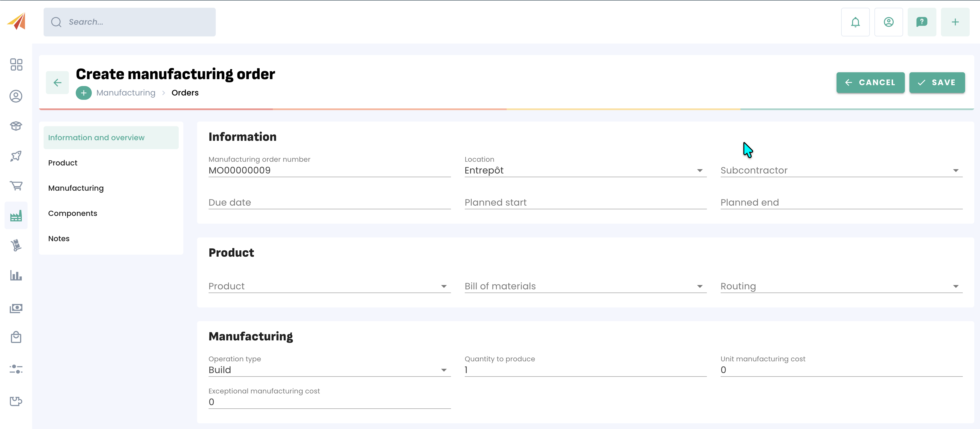Open the dashboard grid icon in sidebar
Viewport: 980px width, 429px height.
(16, 64)
